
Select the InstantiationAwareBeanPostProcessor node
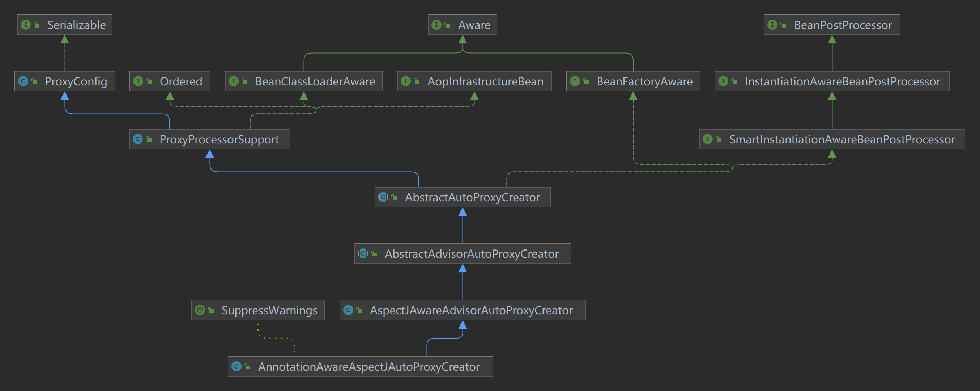click(842, 81)
